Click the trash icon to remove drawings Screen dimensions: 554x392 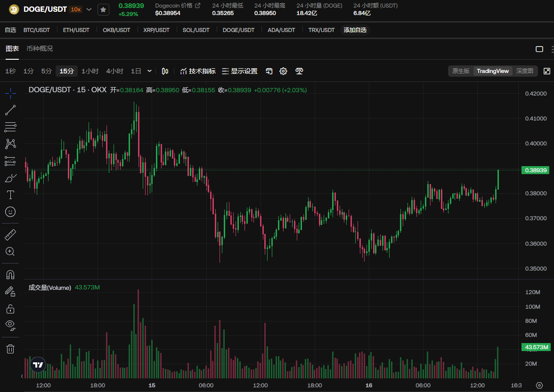coord(10,349)
